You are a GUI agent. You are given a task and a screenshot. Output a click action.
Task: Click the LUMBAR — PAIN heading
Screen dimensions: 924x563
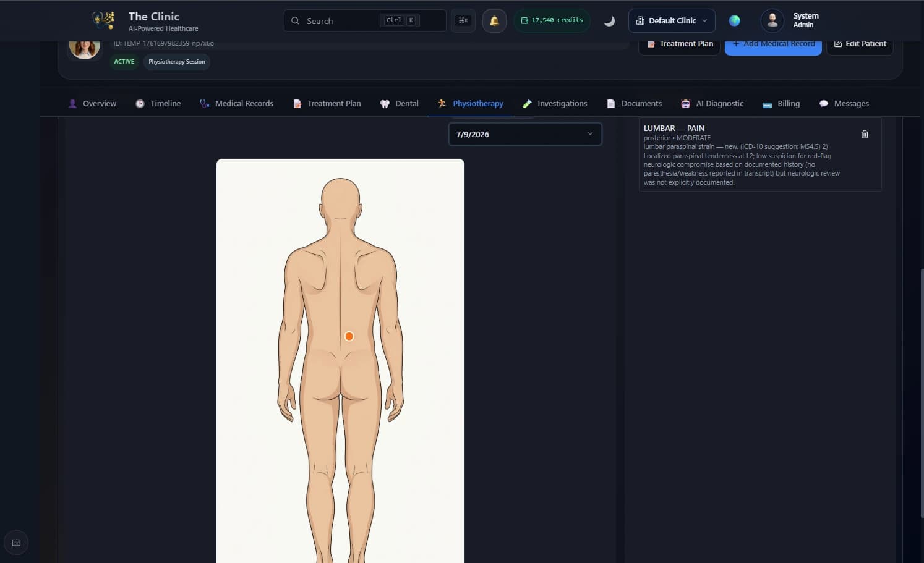click(674, 128)
